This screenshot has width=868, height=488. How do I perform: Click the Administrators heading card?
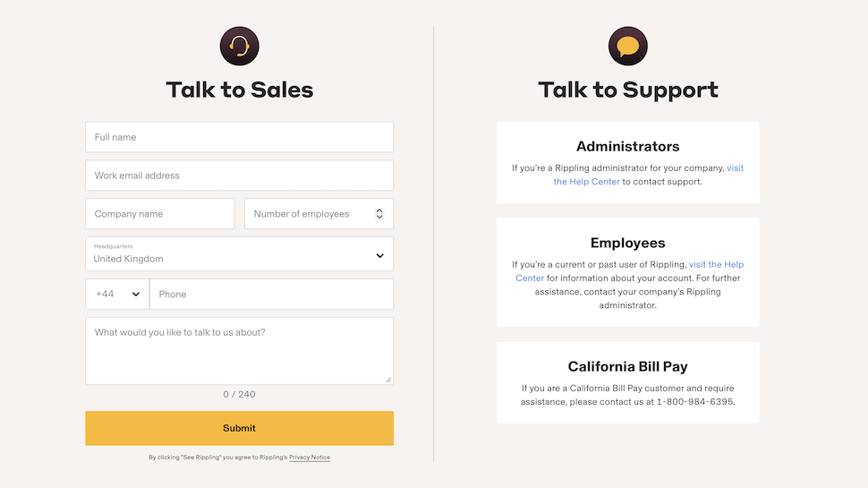pyautogui.click(x=628, y=162)
